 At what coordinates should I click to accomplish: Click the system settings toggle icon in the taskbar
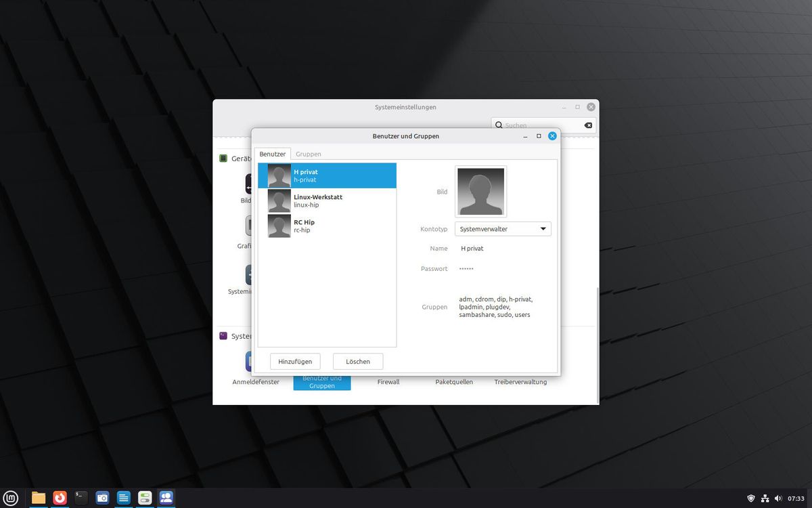(x=145, y=498)
